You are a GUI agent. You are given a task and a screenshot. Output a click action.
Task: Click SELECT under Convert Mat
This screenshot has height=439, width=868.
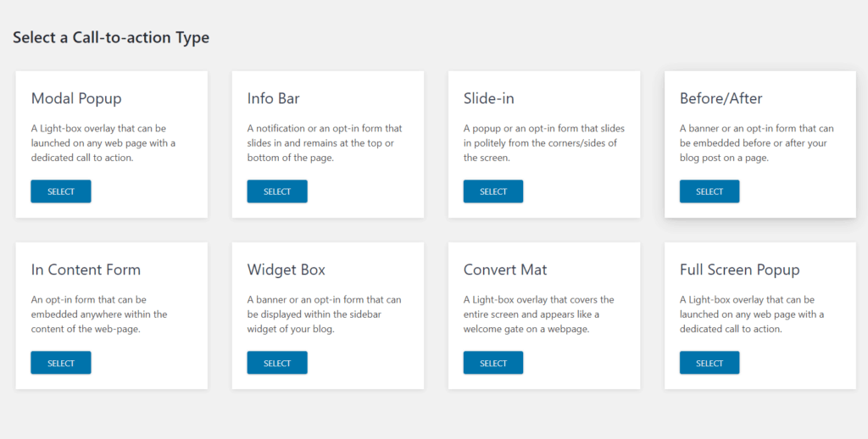click(x=493, y=363)
